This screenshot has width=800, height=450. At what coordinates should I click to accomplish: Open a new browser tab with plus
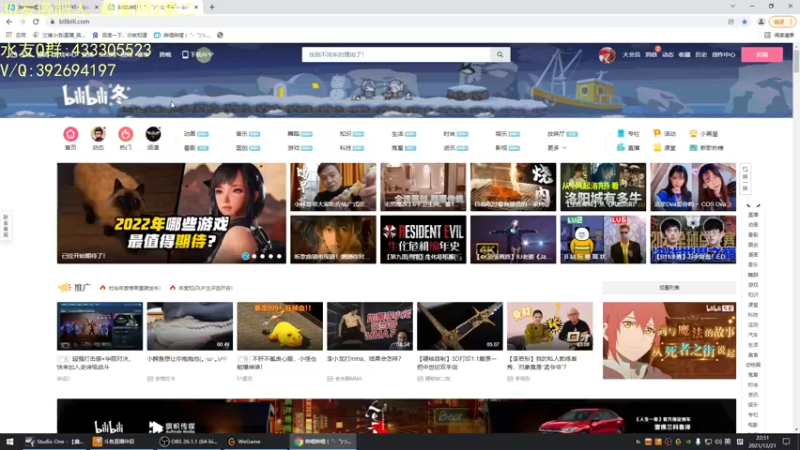(x=212, y=7)
